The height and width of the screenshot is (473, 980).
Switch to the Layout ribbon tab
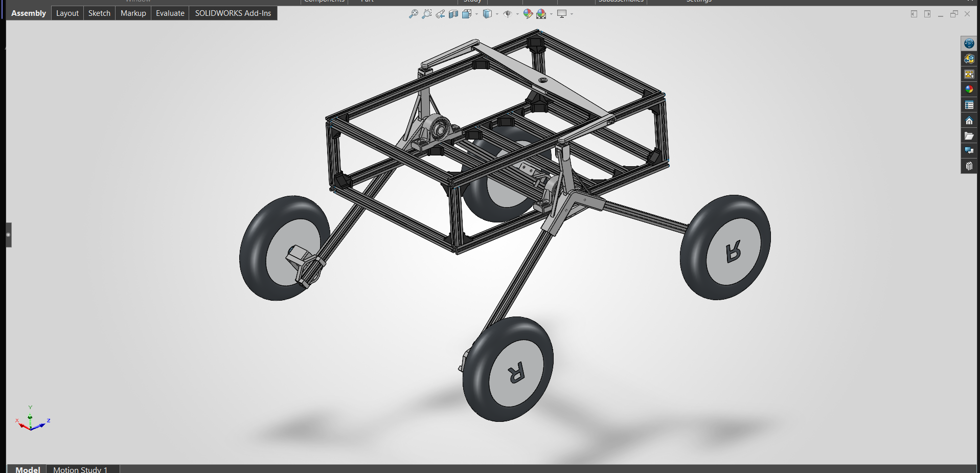(67, 13)
